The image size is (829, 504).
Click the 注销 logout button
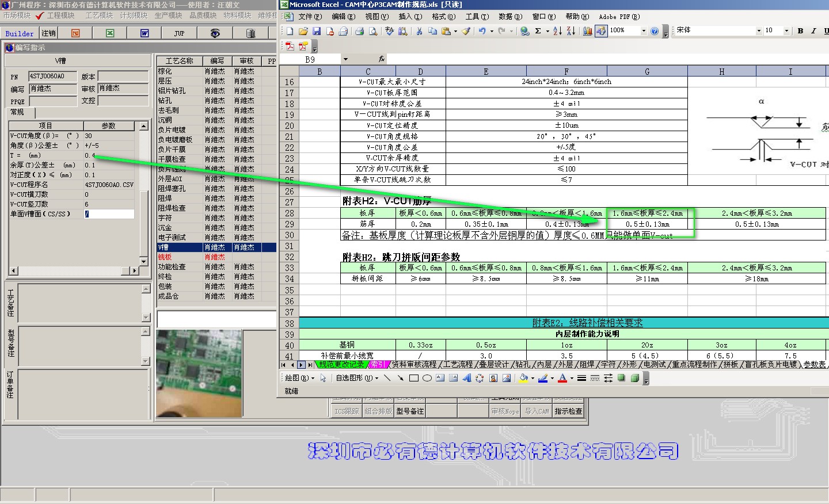(x=49, y=33)
